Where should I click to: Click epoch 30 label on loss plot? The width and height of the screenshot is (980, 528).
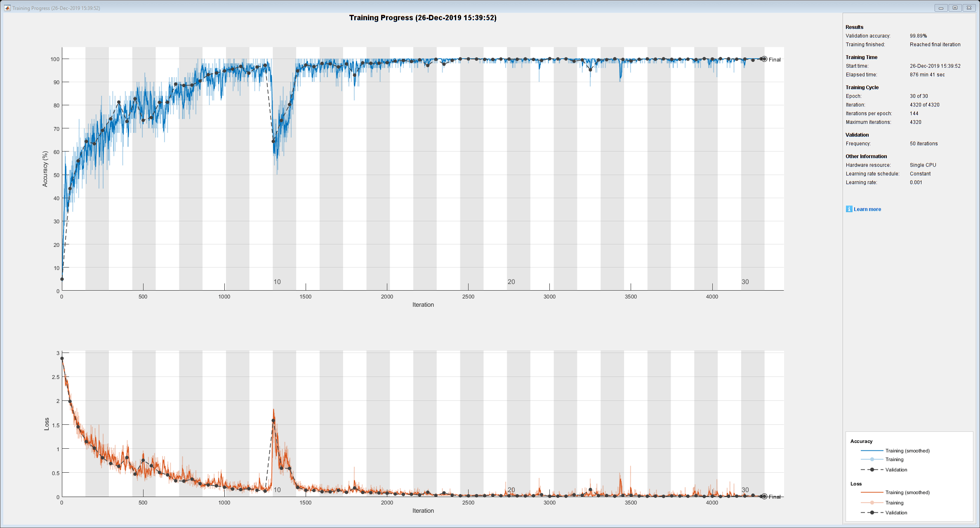pos(745,490)
